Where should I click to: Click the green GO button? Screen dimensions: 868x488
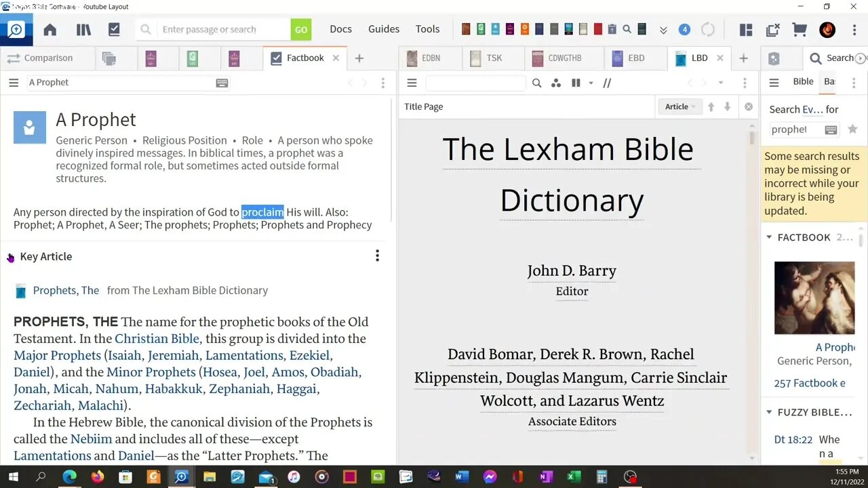(301, 29)
